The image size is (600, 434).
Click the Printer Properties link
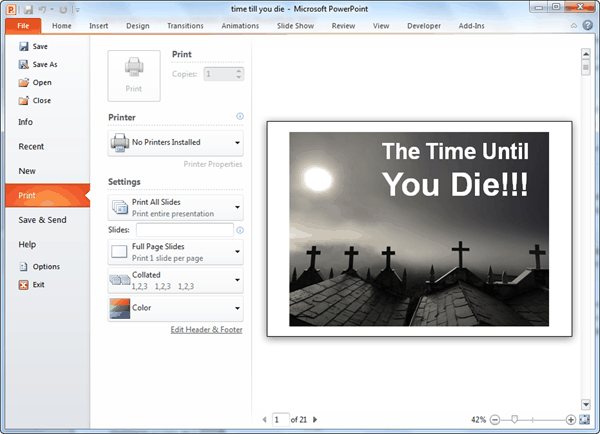[x=213, y=164]
